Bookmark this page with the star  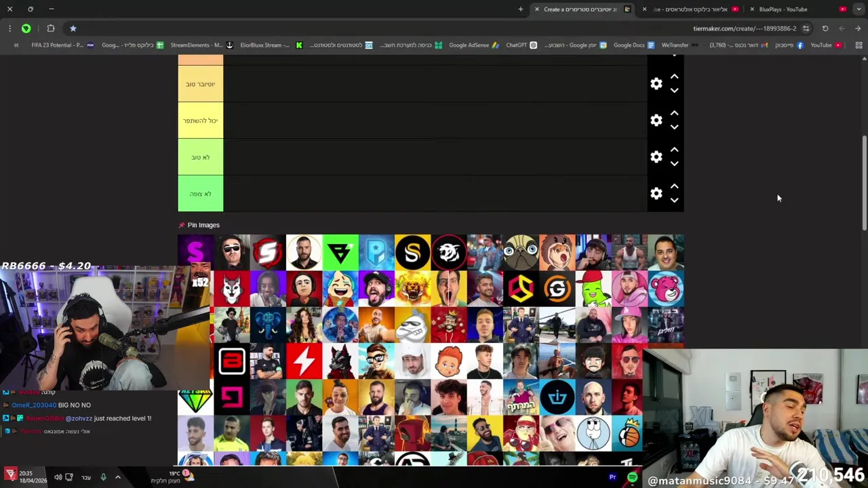coord(73,28)
